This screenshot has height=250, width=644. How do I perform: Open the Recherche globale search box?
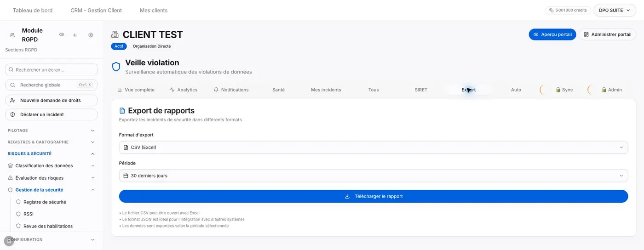(x=52, y=85)
